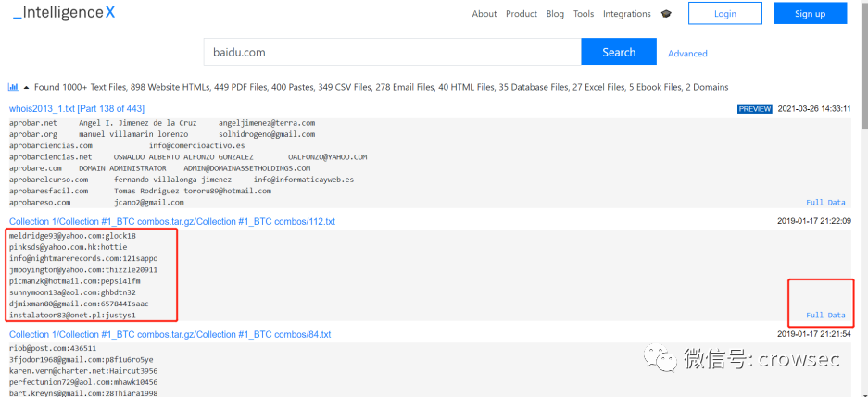Click PREVIEW badge on whois2013 result
Screen dimensions: 868x397
[x=754, y=109]
